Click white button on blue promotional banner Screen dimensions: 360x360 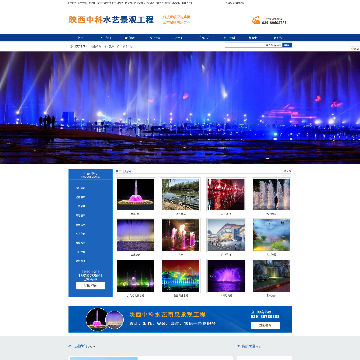point(265,325)
